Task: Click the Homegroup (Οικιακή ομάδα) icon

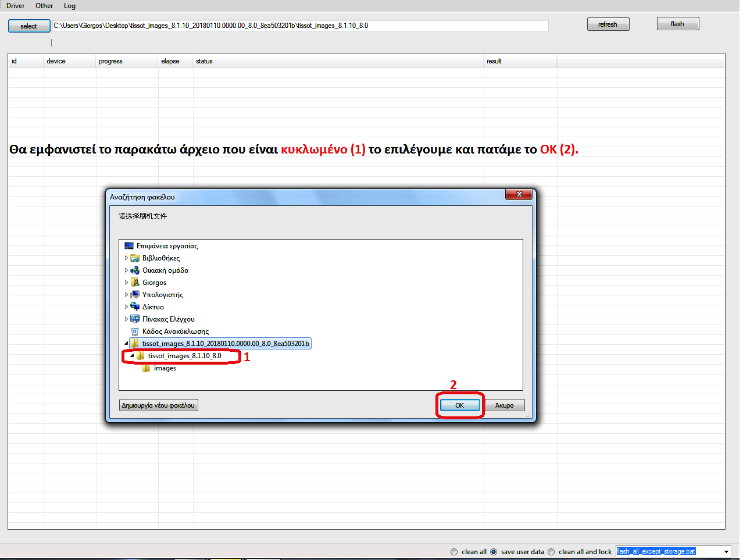Action: (x=135, y=270)
